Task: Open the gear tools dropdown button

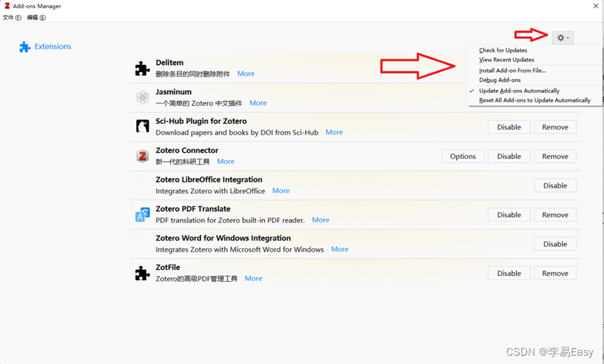Action: coord(563,38)
